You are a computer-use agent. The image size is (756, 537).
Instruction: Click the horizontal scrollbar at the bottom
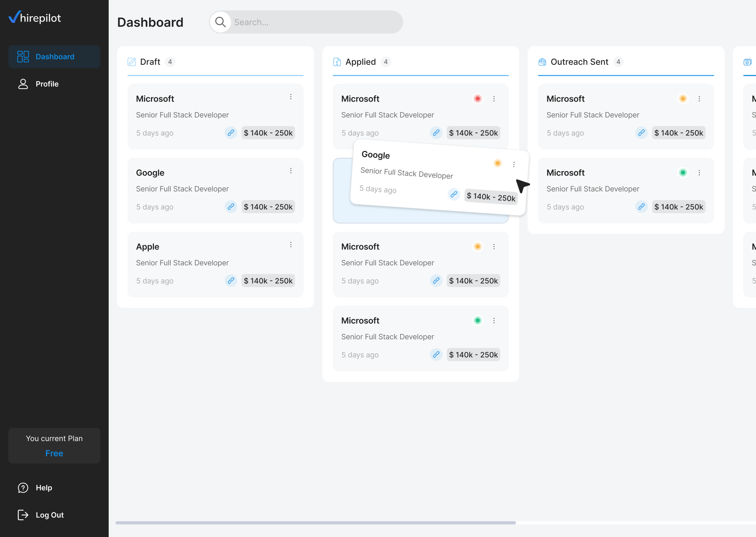pyautogui.click(x=316, y=523)
